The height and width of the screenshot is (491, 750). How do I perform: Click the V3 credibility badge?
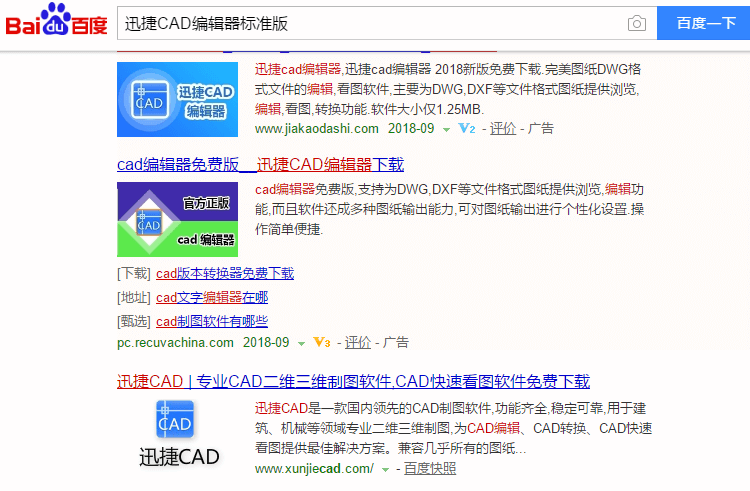click(322, 343)
